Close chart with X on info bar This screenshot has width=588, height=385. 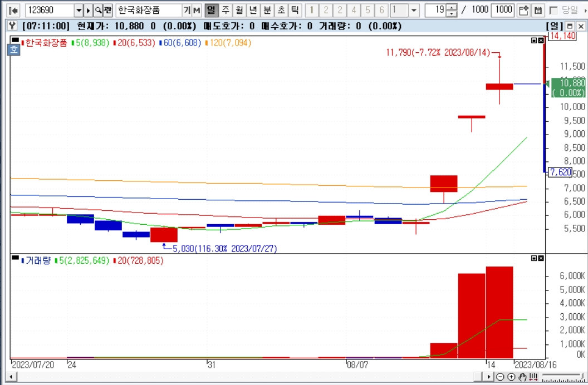point(581,26)
